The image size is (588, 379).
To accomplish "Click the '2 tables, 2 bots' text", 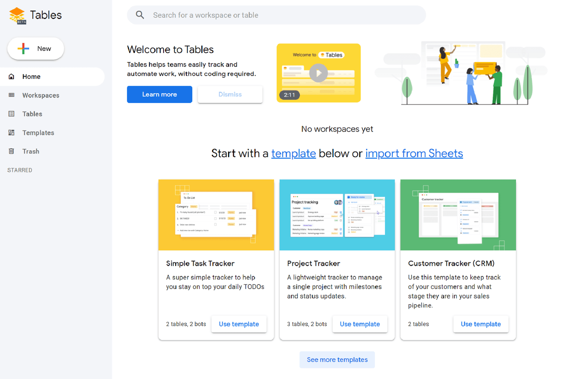I will (x=186, y=324).
